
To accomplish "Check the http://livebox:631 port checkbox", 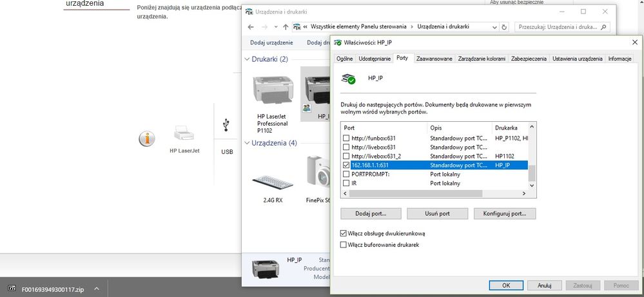I will [x=346, y=148].
